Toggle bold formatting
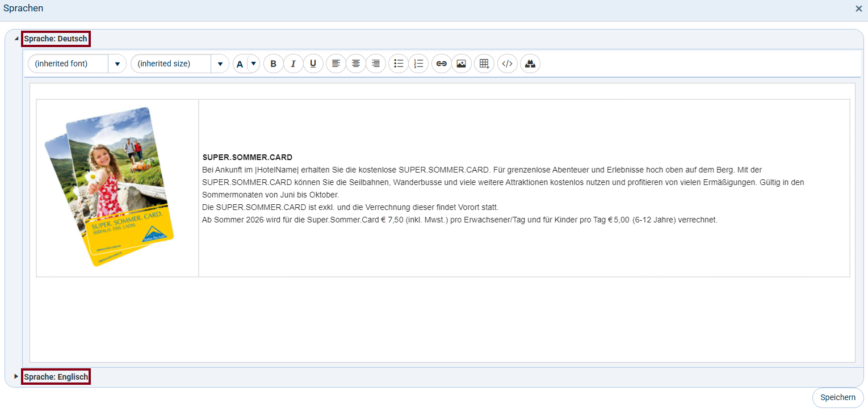 point(273,64)
